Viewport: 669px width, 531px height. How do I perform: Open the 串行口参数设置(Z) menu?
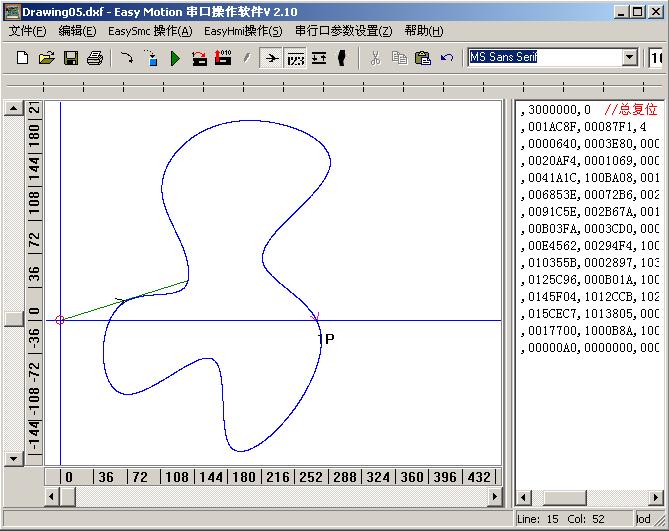pos(343,31)
